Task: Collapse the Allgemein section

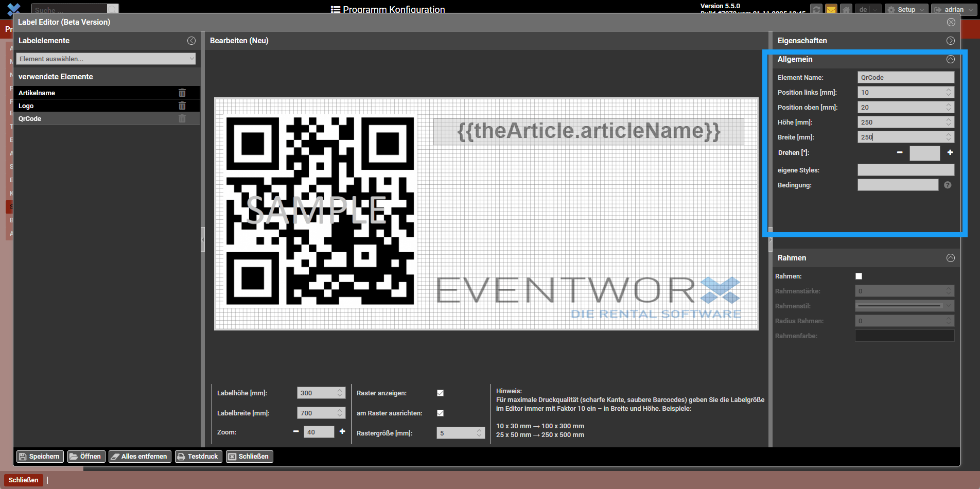Action: click(x=950, y=59)
